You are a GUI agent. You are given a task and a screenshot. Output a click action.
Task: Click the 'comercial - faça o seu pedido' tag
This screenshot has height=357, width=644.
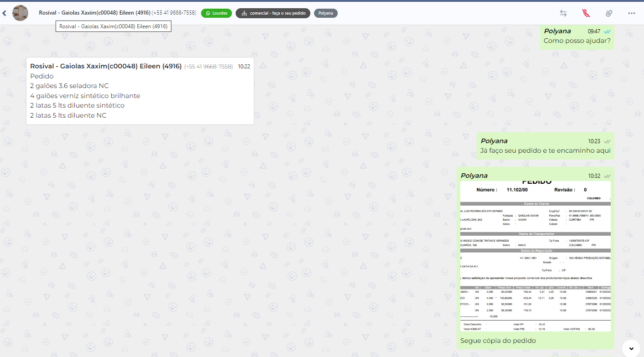click(273, 13)
